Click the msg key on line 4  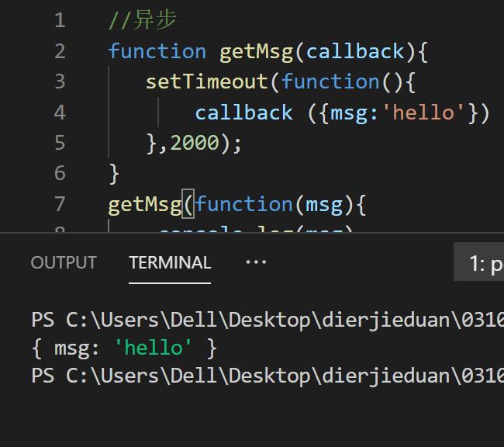click(x=349, y=113)
